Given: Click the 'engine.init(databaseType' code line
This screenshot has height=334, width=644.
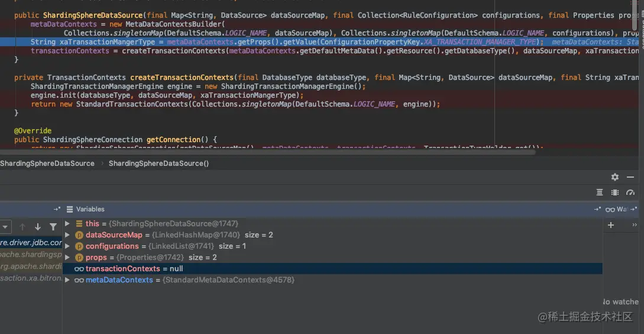Looking at the screenshot, I should tap(167, 95).
